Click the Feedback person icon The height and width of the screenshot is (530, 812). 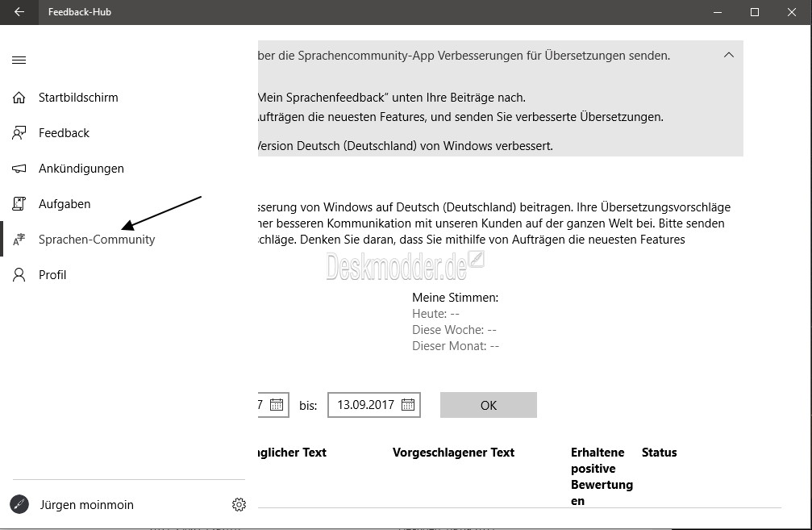pyautogui.click(x=19, y=133)
